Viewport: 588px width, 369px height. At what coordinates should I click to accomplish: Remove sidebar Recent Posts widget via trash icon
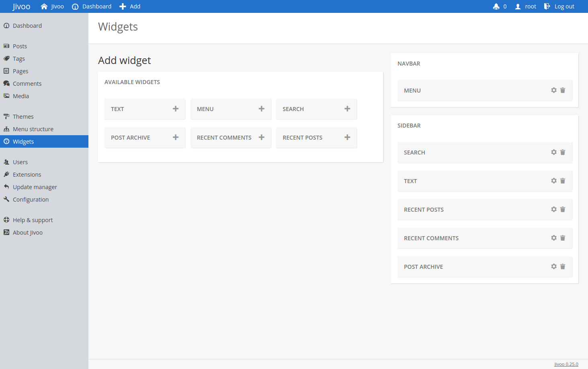coord(563,209)
